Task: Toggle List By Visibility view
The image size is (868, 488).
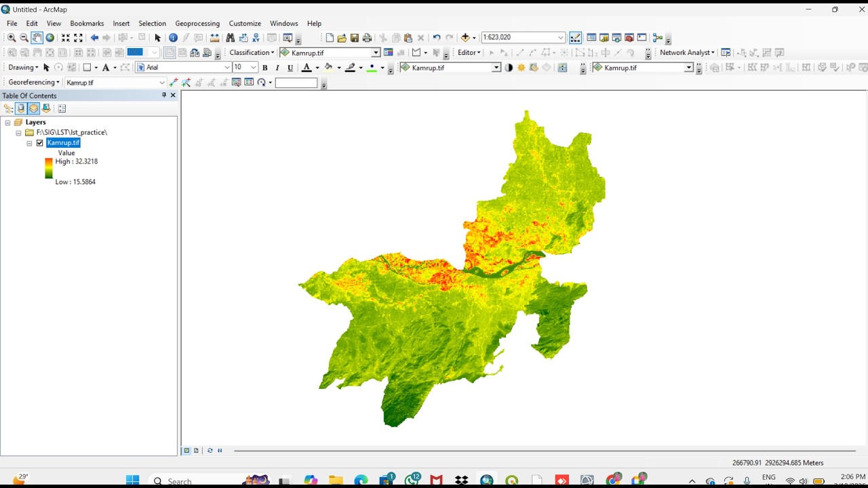Action: coord(33,108)
